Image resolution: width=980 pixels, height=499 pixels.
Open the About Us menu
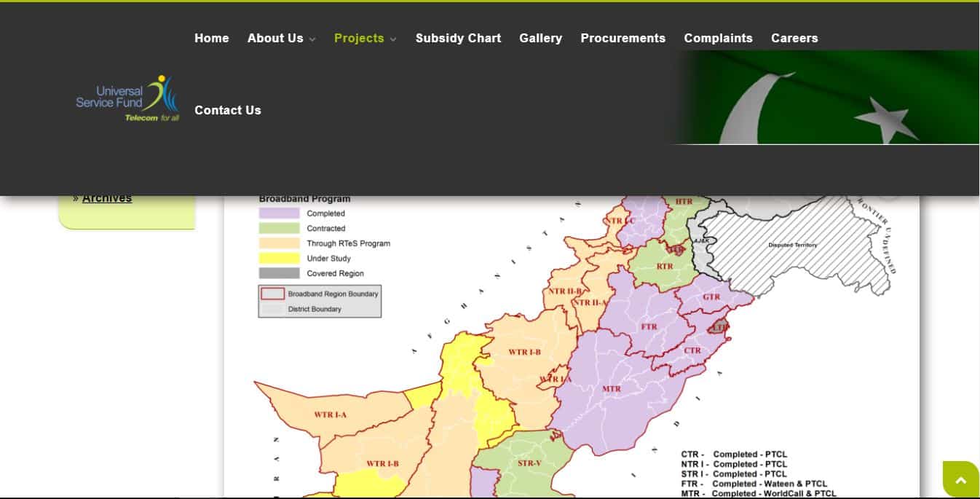point(275,38)
